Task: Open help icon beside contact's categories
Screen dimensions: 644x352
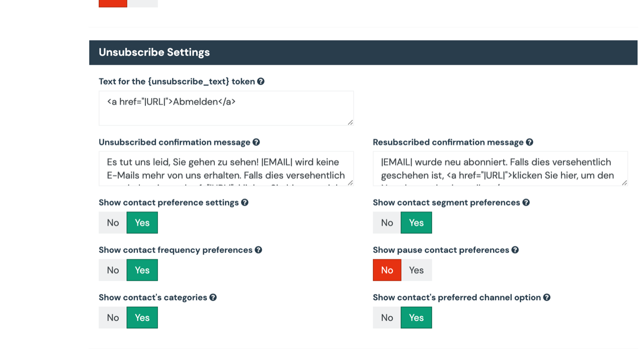Action: (x=213, y=298)
